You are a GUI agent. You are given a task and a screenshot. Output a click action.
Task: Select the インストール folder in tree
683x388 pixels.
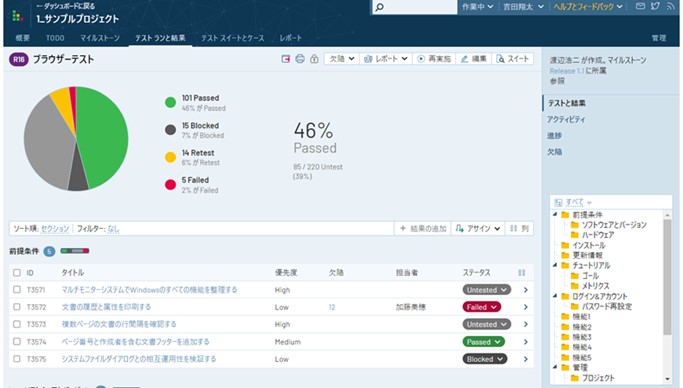(x=588, y=245)
